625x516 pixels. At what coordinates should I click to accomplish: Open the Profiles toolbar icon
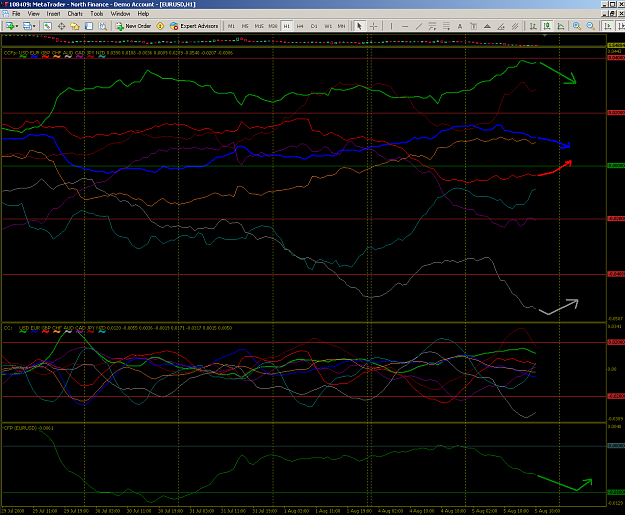(27, 26)
